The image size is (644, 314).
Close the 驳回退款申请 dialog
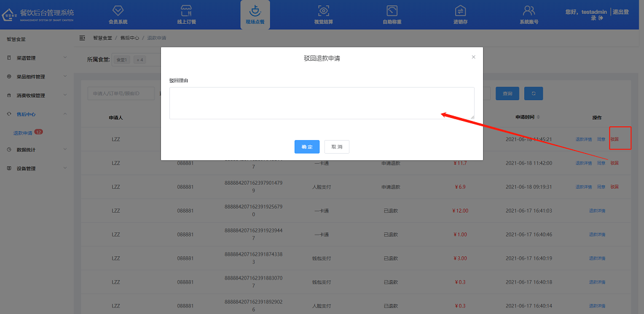pyautogui.click(x=473, y=57)
